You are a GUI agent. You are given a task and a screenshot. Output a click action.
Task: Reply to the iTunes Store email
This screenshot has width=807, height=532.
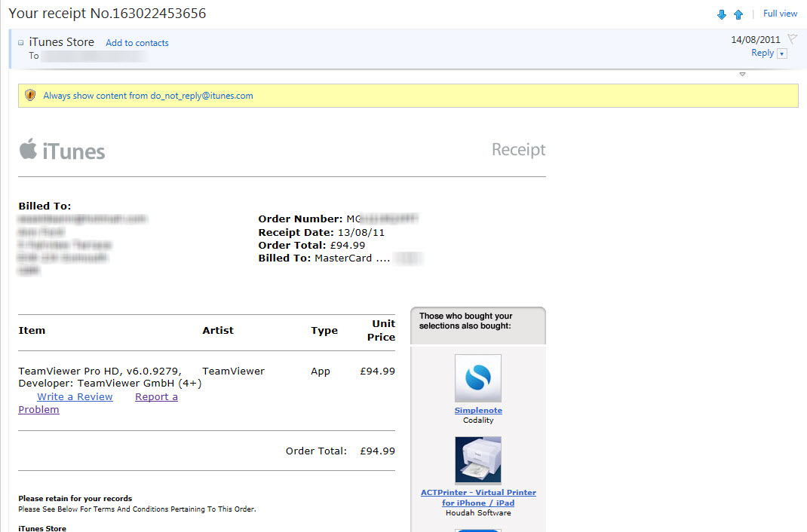(763, 53)
